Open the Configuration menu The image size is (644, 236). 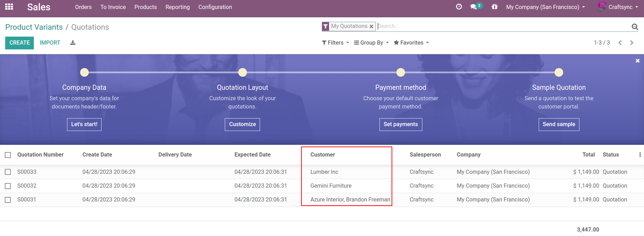(x=215, y=7)
